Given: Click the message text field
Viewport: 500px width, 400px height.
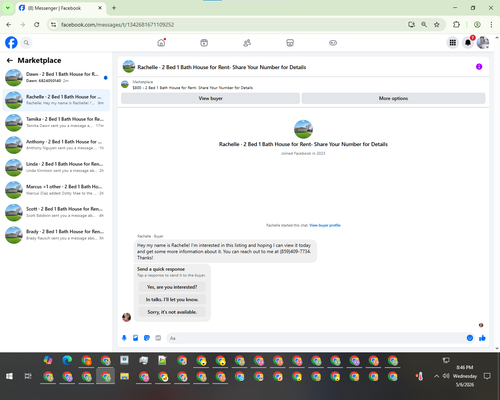Looking at the screenshot, I should point(317,338).
